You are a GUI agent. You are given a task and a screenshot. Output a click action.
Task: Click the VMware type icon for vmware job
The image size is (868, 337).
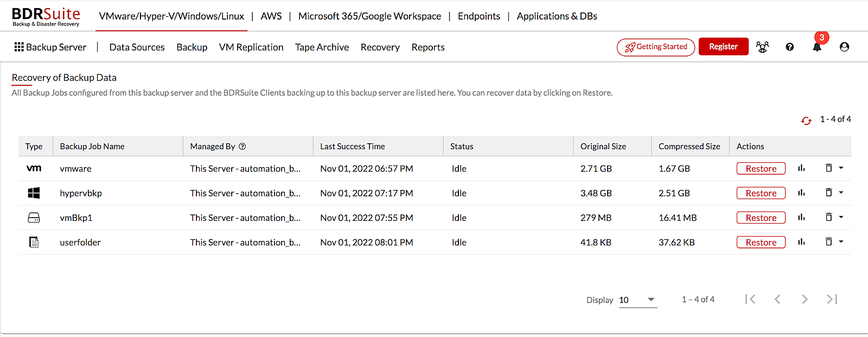click(34, 168)
